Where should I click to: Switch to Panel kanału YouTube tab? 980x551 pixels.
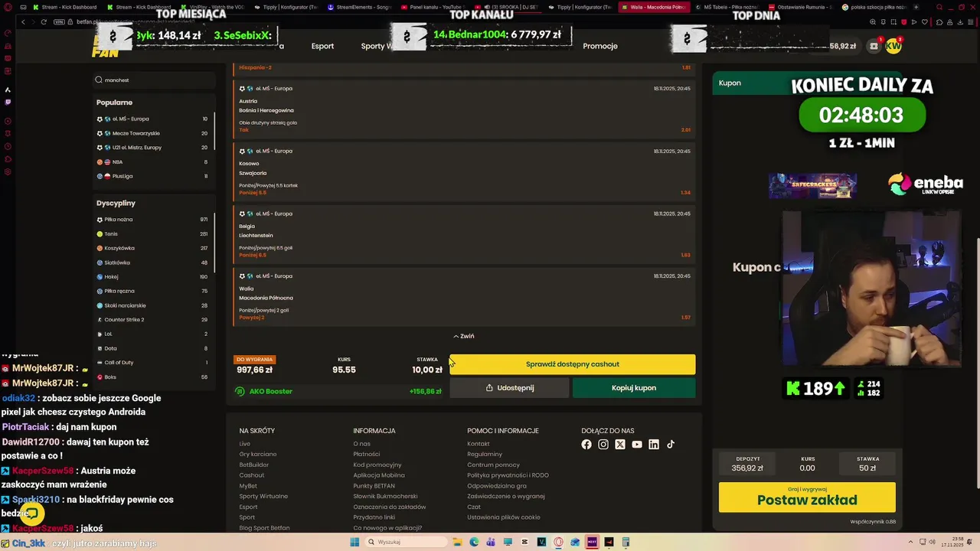[435, 7]
